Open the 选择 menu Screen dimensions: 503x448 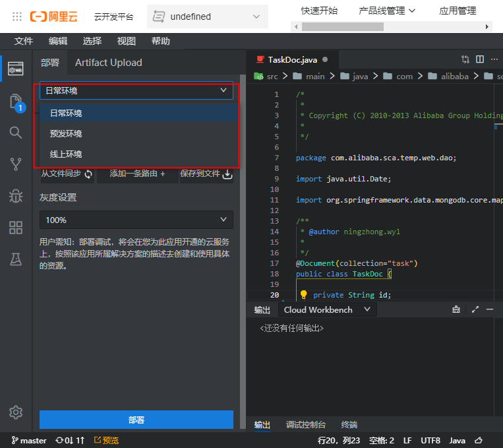coord(92,41)
